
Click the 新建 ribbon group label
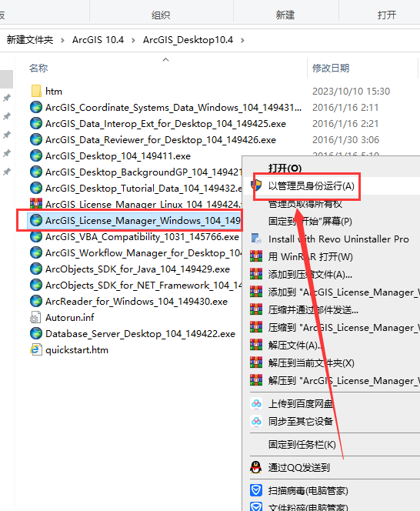[285, 15]
